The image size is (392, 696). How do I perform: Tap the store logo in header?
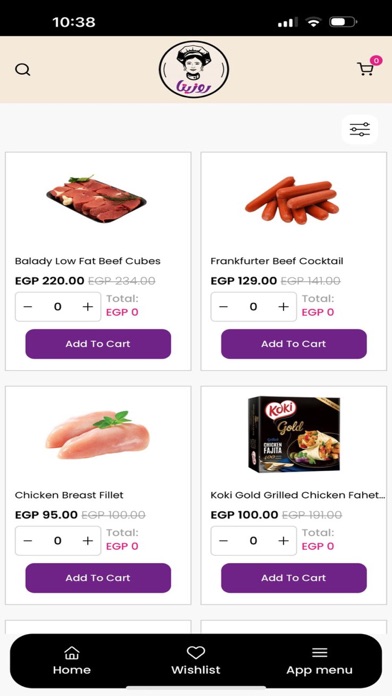[194, 69]
